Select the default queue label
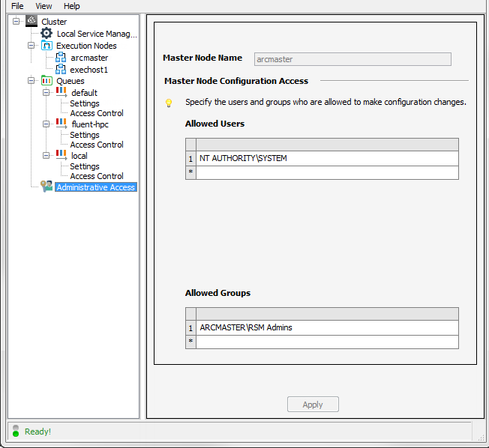This screenshot has width=489, height=448. click(x=84, y=93)
